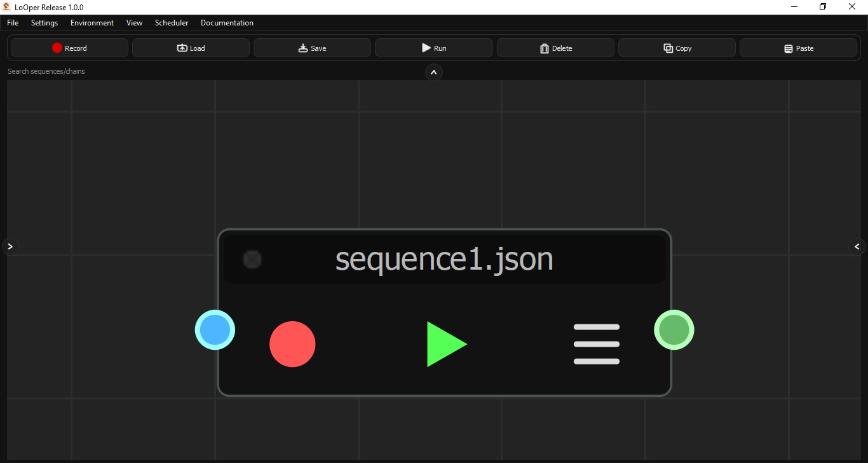
Task: Click the blue input port of sequence1.json
Action: point(215,330)
